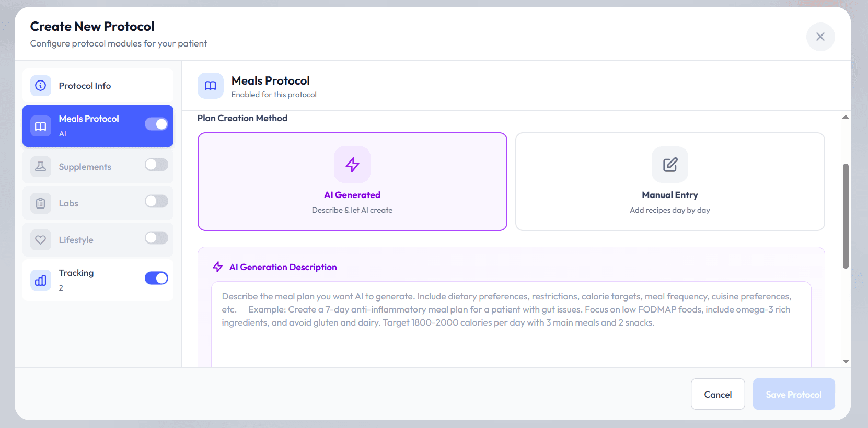
Task: Click the Cancel button
Action: 717,394
